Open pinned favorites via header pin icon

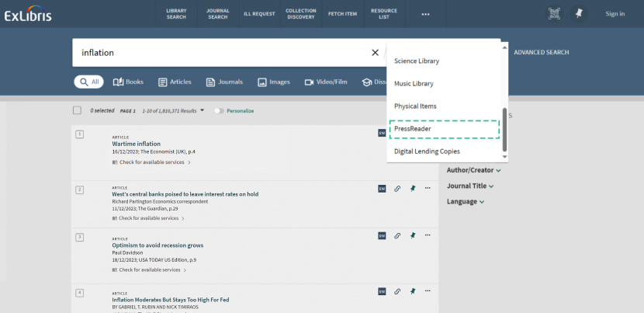(578, 13)
